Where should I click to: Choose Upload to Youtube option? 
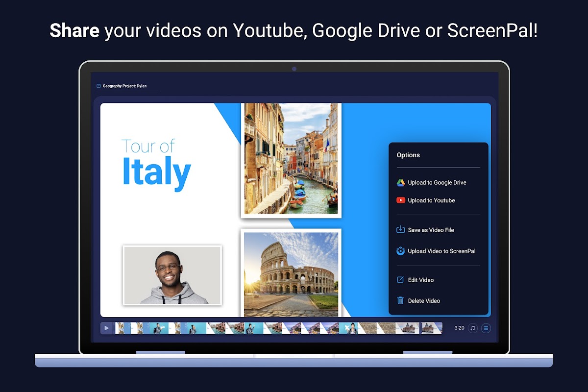425,200
